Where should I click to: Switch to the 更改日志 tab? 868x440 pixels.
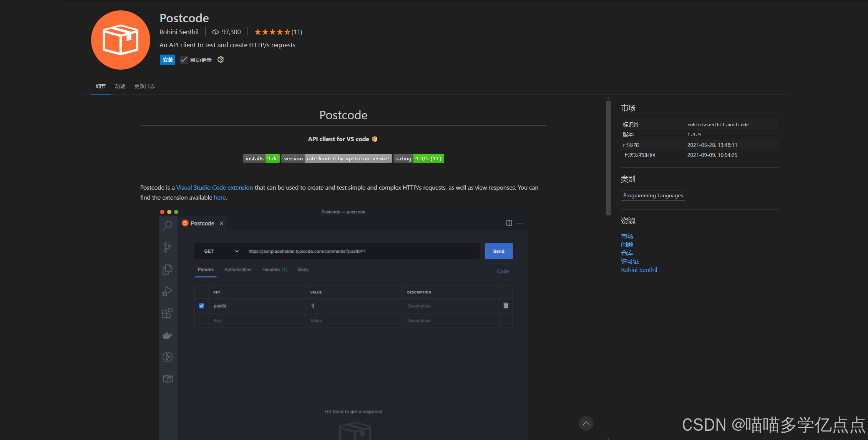144,86
